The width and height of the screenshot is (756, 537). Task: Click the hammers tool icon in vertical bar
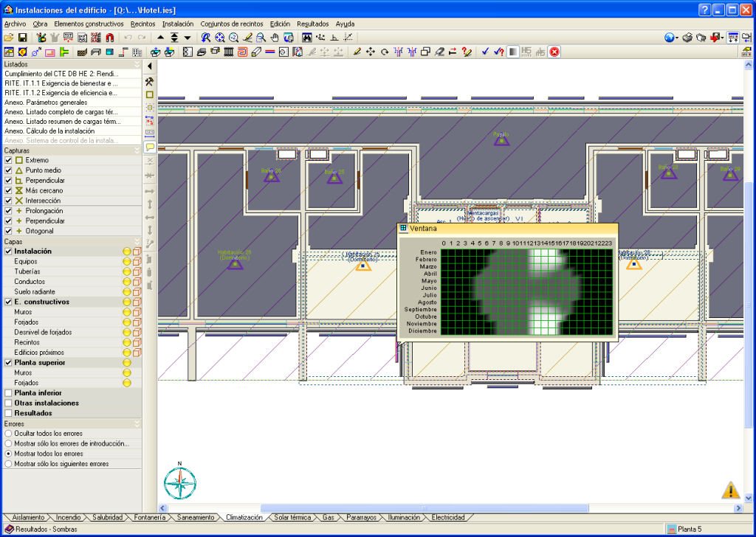pos(150,82)
